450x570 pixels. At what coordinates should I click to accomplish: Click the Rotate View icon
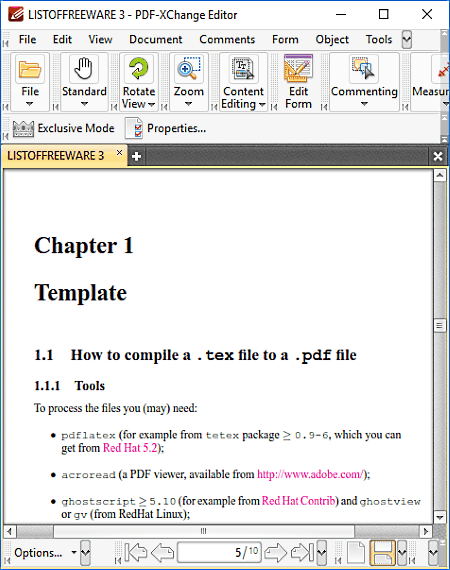point(138,68)
